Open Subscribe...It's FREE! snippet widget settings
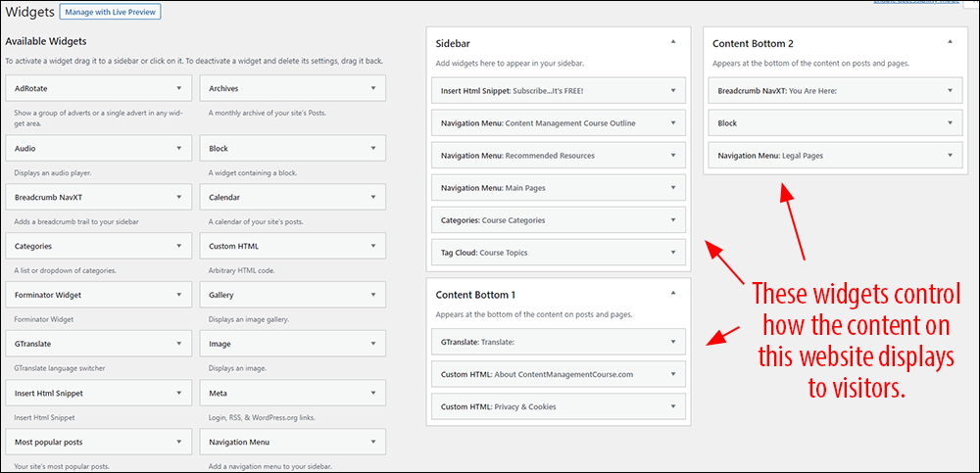This screenshot has height=473, width=980. [559, 91]
